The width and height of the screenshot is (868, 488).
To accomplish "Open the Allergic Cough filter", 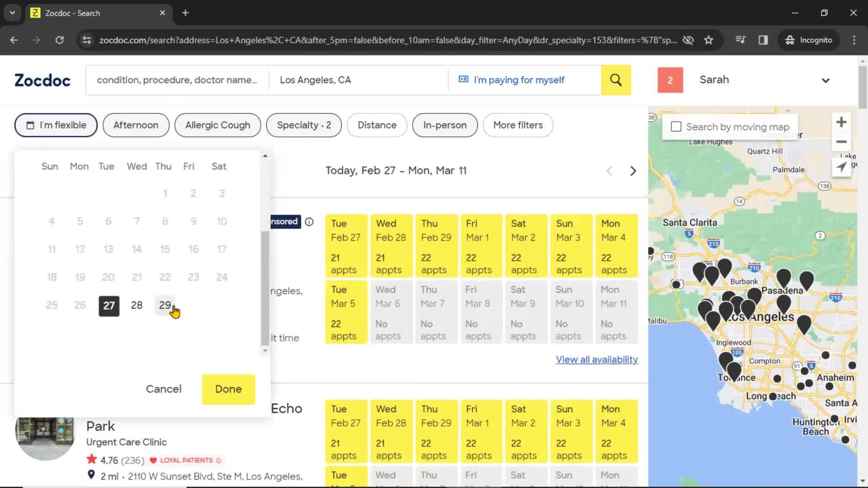I will click(x=217, y=125).
